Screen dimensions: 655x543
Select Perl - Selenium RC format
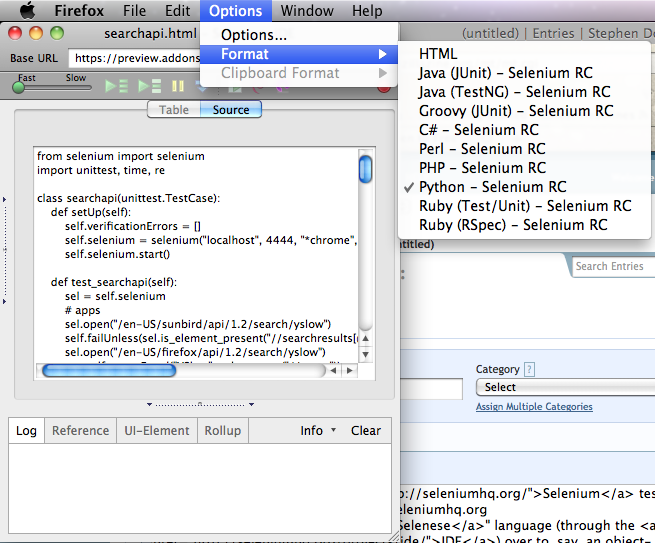[x=524, y=149]
